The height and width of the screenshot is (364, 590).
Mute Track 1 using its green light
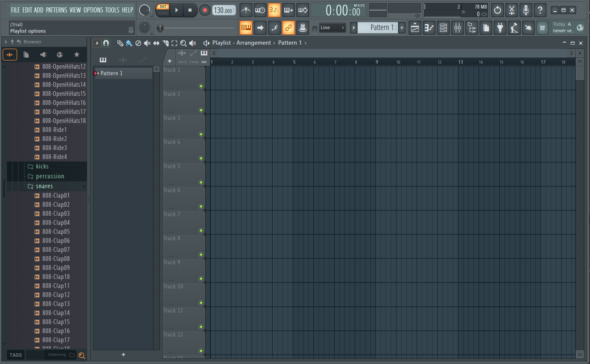pos(201,86)
